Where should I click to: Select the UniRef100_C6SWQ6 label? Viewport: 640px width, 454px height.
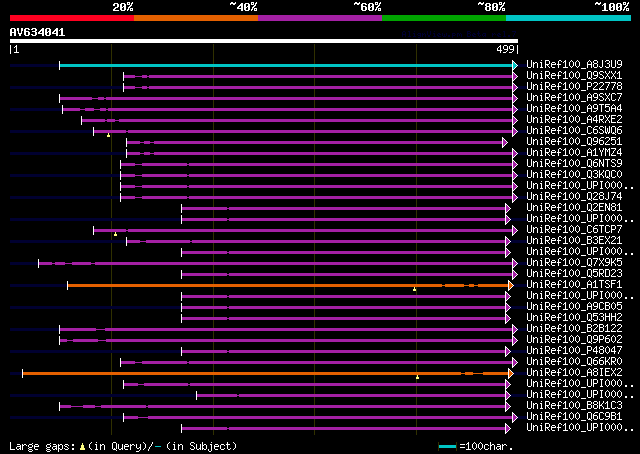pyautogui.click(x=574, y=131)
